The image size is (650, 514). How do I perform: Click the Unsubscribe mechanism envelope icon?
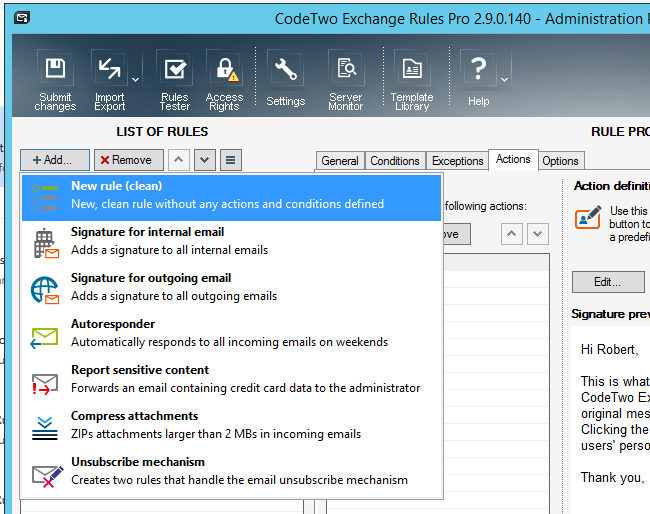tap(48, 476)
